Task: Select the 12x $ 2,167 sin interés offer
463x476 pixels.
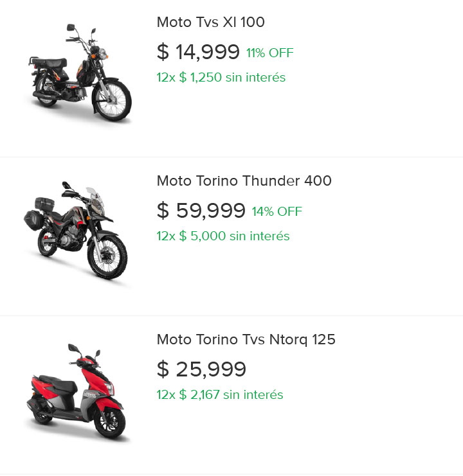Action: click(219, 395)
